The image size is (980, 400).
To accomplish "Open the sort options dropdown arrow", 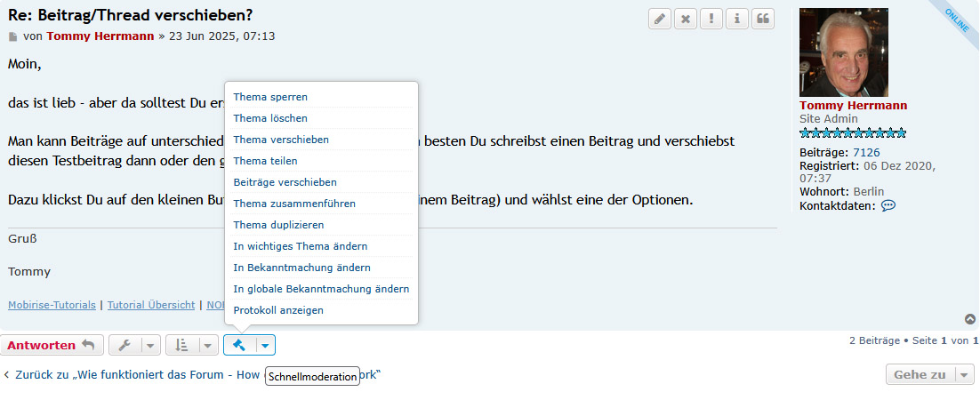I will click(208, 345).
